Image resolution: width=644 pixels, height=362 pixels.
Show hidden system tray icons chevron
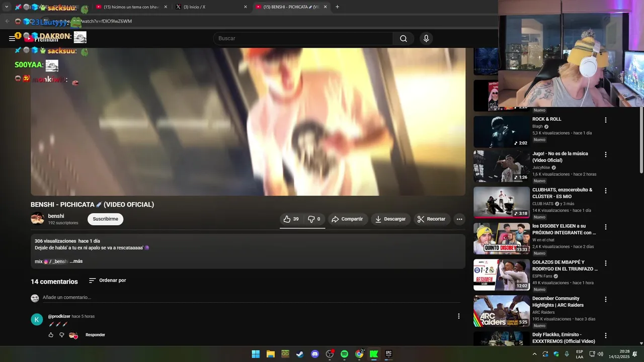pyautogui.click(x=534, y=354)
